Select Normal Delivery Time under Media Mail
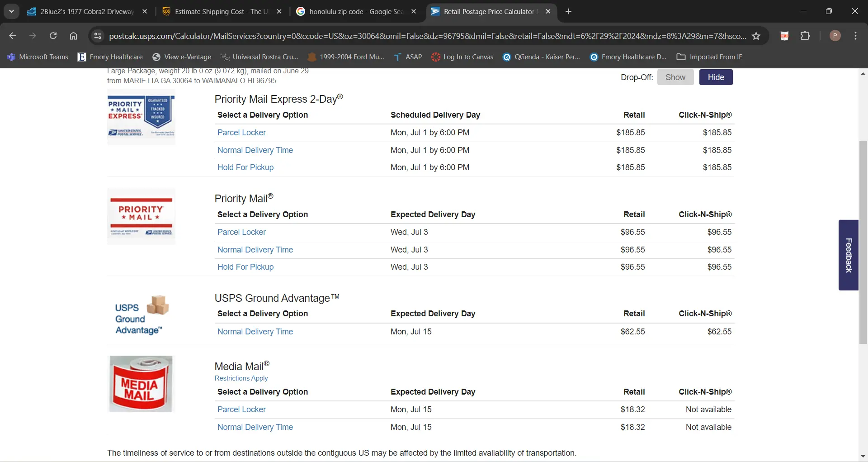This screenshot has width=868, height=462. coord(255,427)
